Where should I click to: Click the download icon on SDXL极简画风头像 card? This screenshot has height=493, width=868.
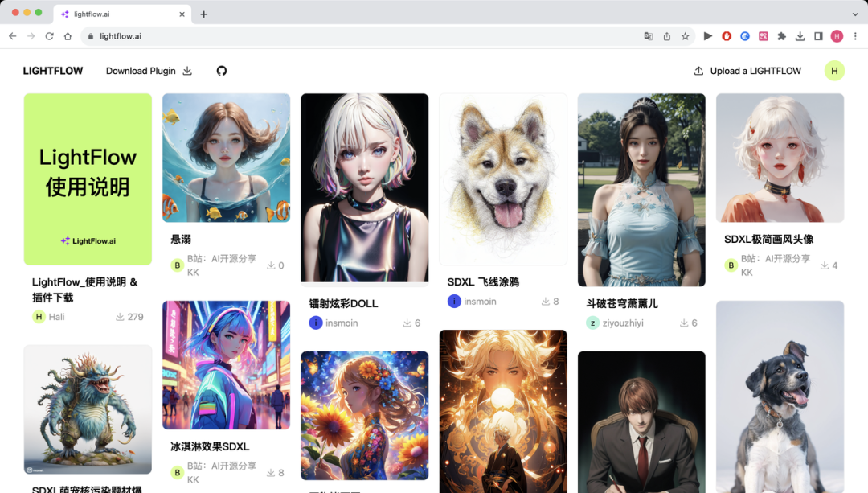(x=825, y=265)
